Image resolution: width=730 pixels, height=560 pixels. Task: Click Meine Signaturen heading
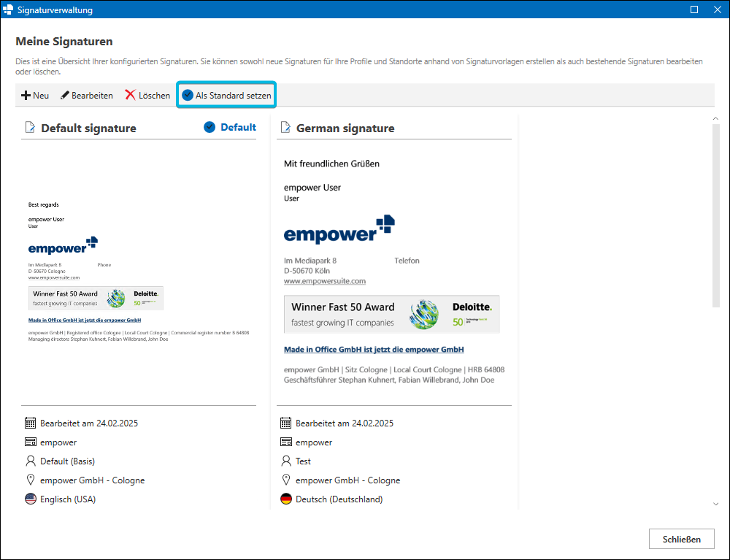[64, 42]
